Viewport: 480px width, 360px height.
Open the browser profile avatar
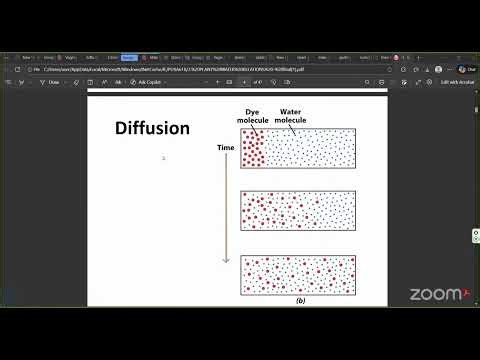coord(438,69)
